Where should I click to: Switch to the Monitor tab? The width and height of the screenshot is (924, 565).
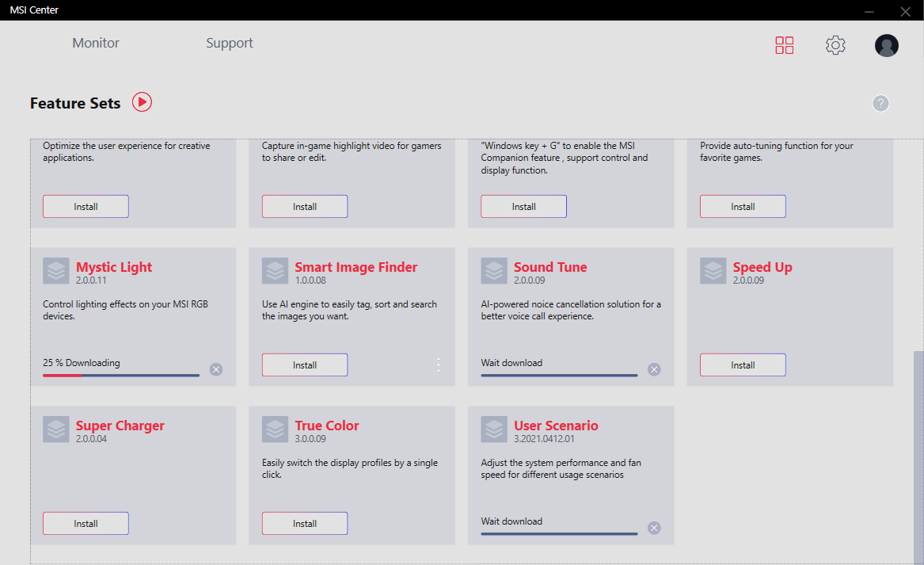[x=96, y=44]
